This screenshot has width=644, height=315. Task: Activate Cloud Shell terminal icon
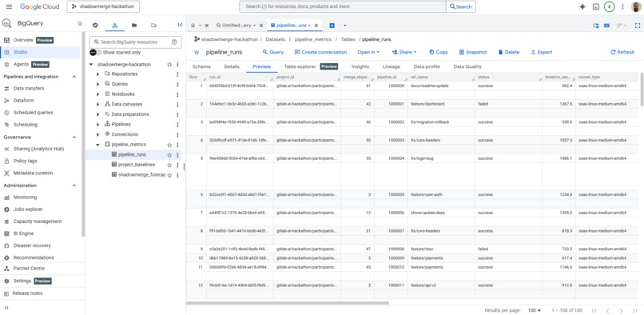[x=595, y=6]
